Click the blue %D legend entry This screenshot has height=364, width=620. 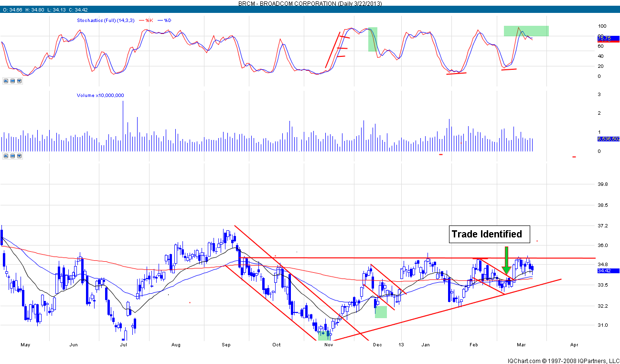click(x=167, y=21)
